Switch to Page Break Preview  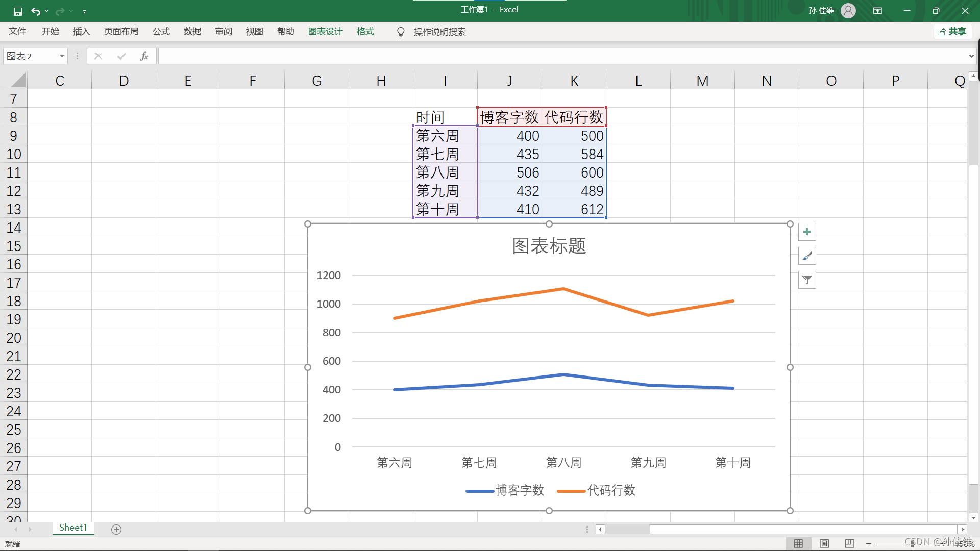(x=849, y=543)
